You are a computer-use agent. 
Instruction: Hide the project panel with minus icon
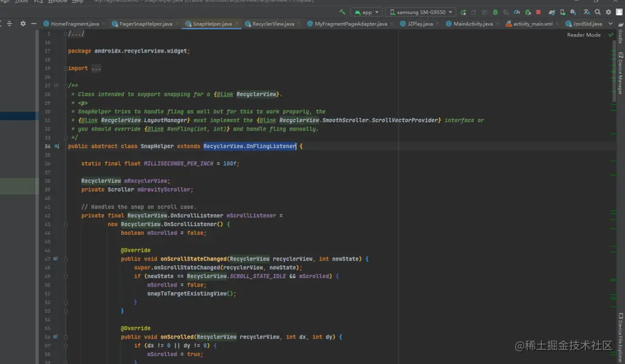(34, 24)
